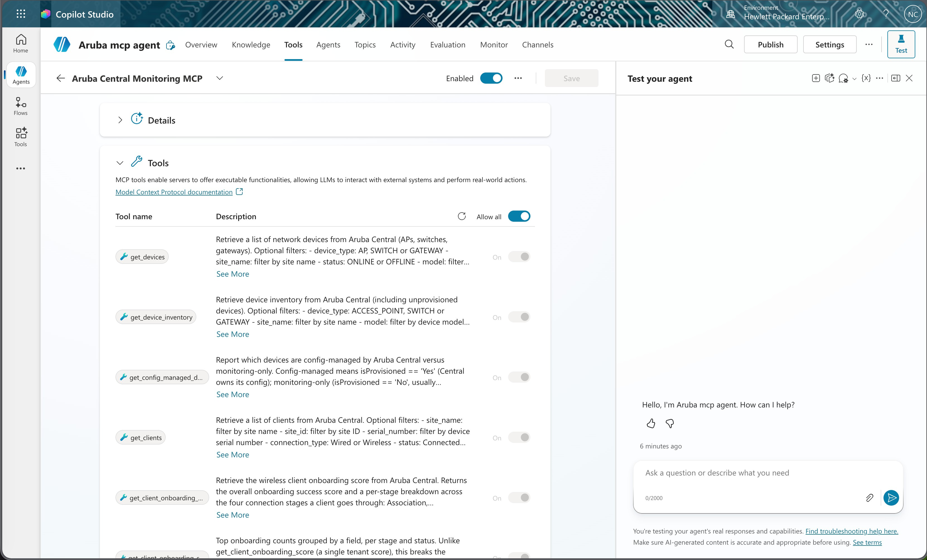Open test panel more options ellipsis
The image size is (927, 560).
(879, 78)
